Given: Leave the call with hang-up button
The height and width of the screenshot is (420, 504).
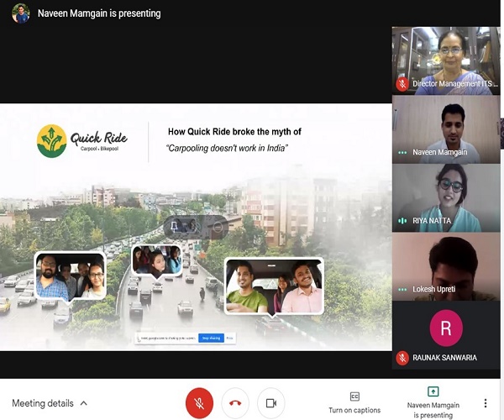Looking at the screenshot, I should point(235,403).
